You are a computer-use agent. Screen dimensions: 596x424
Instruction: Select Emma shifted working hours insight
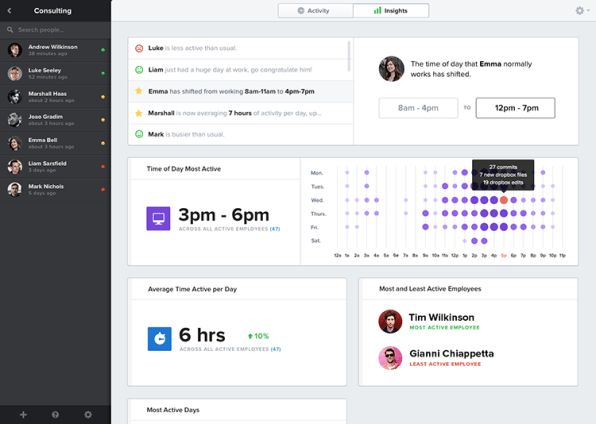(x=240, y=91)
